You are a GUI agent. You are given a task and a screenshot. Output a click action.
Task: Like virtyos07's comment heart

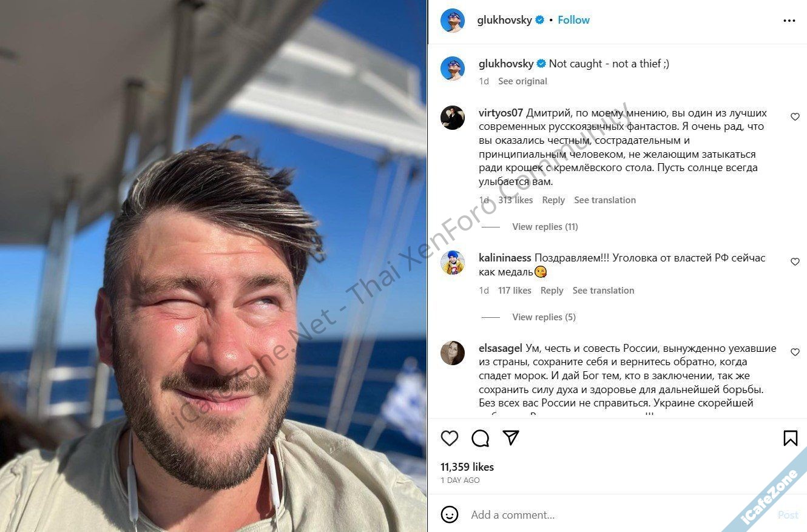click(x=795, y=117)
